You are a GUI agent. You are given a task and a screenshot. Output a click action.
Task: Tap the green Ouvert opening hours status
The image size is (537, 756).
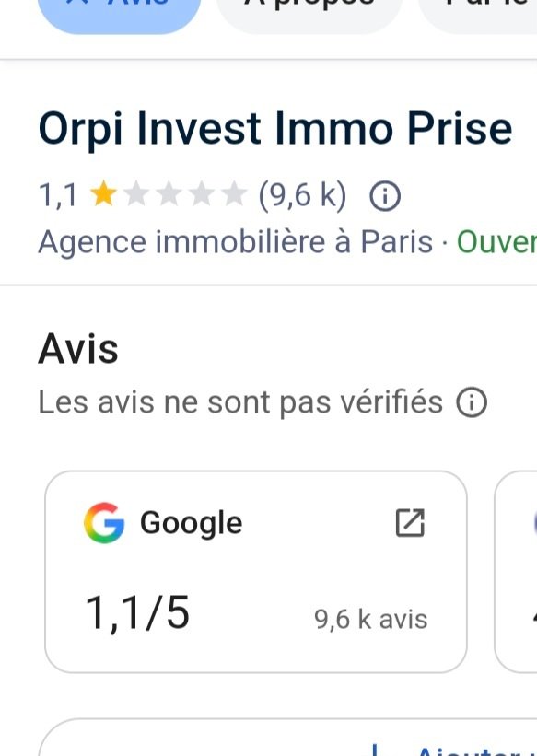(x=496, y=242)
